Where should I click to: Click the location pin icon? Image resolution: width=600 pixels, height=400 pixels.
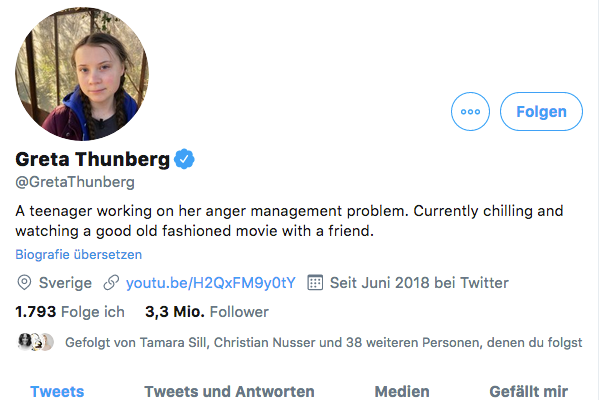coord(23,283)
